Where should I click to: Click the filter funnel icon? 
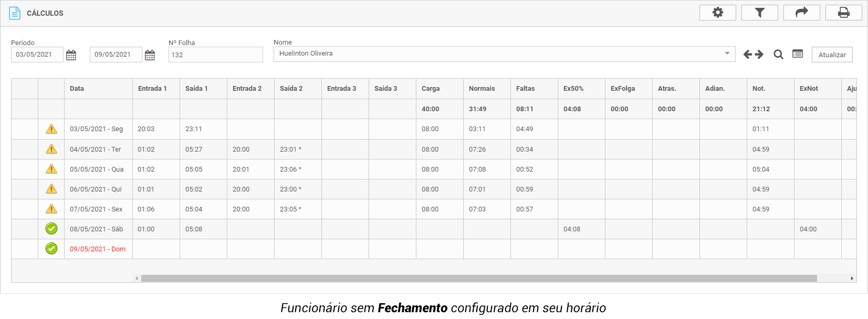[759, 13]
